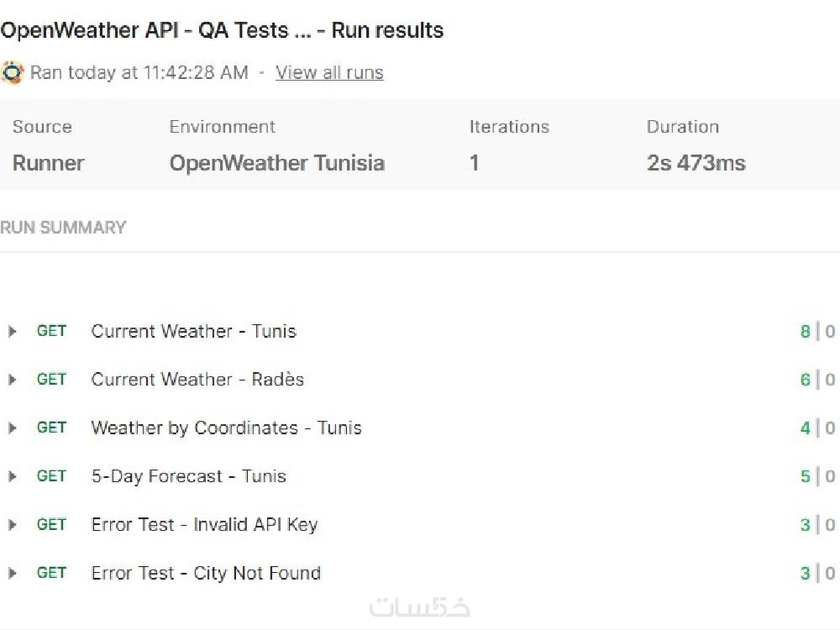Select the Current Weather - Radès request name
840x630 pixels.
tap(197, 380)
